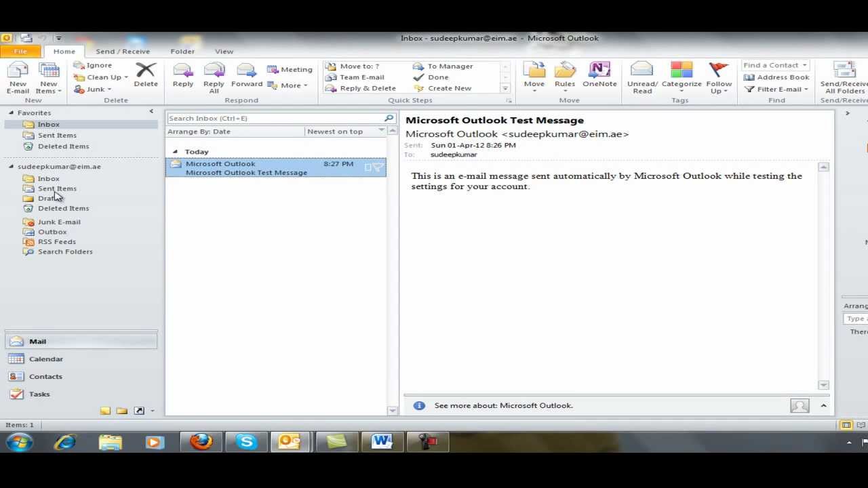Apply the Team E-mail quick step

pyautogui.click(x=355, y=77)
